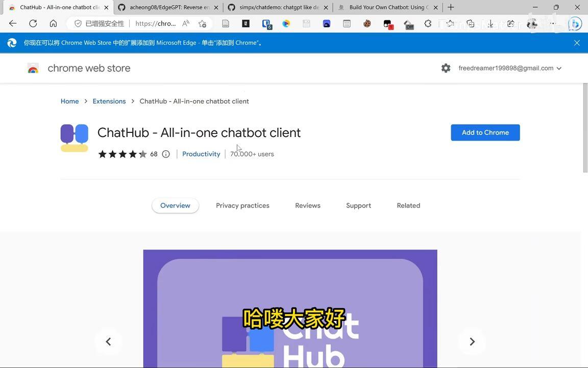588x368 pixels.
Task: Click the ChatHub extension title text
Action: click(x=199, y=132)
